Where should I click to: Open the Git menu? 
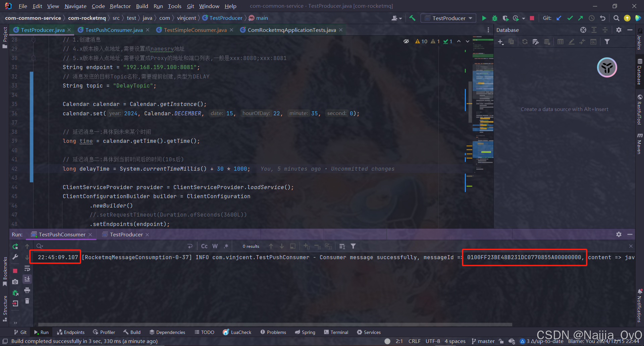(x=191, y=6)
